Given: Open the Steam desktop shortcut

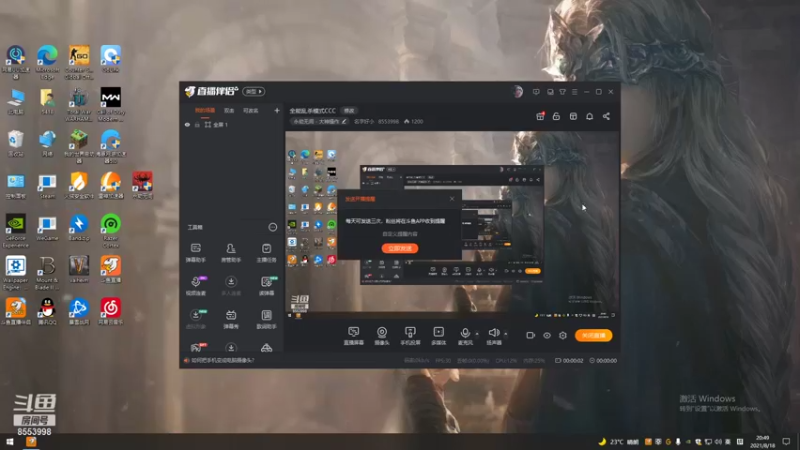Looking at the screenshot, I should [47, 187].
